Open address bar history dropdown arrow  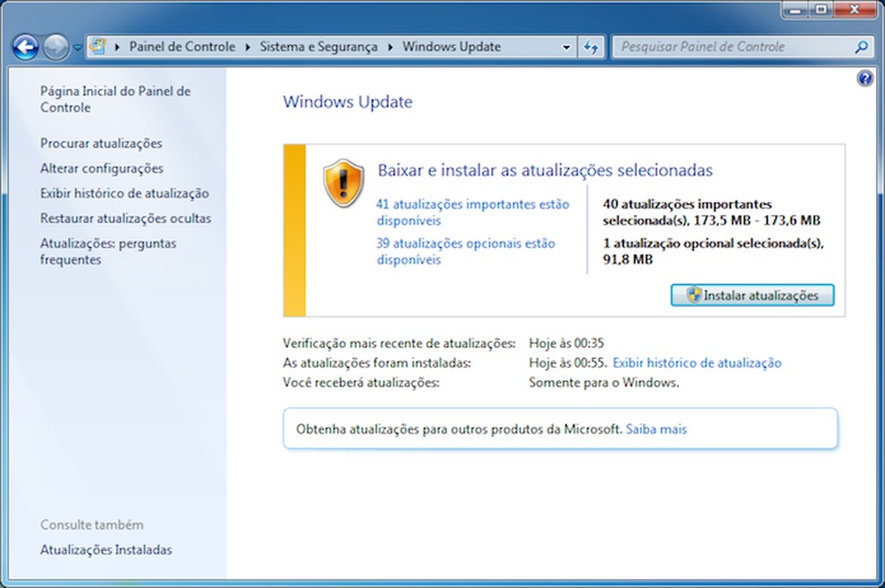point(566,48)
